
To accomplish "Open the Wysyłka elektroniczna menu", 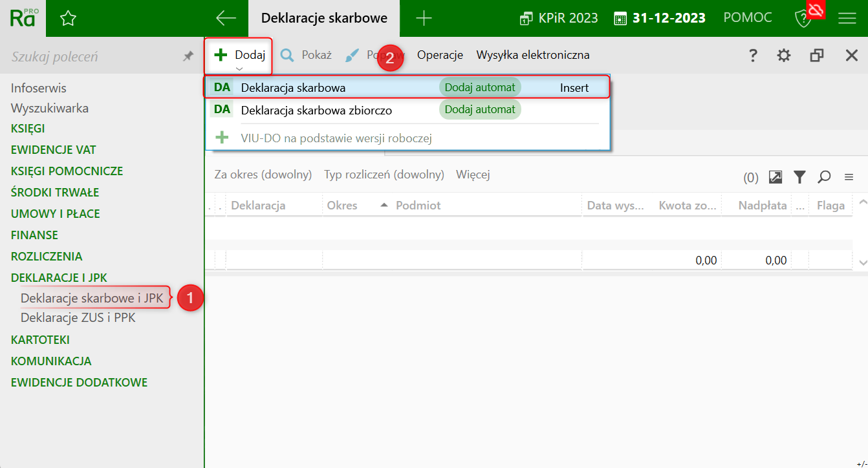I will (x=533, y=55).
